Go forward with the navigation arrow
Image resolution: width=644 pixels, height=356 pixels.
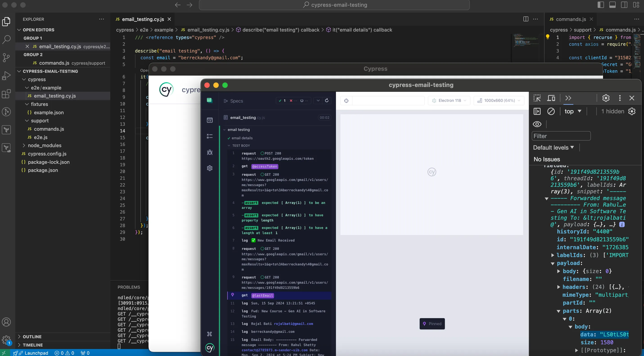(x=189, y=5)
